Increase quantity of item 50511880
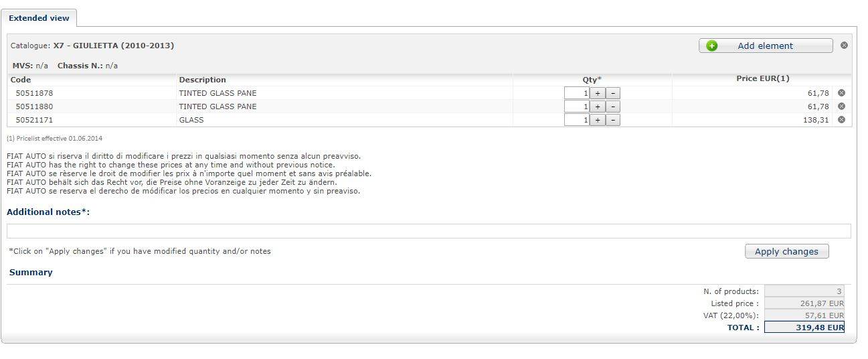Viewport: 868px width, 359px height. click(x=597, y=106)
